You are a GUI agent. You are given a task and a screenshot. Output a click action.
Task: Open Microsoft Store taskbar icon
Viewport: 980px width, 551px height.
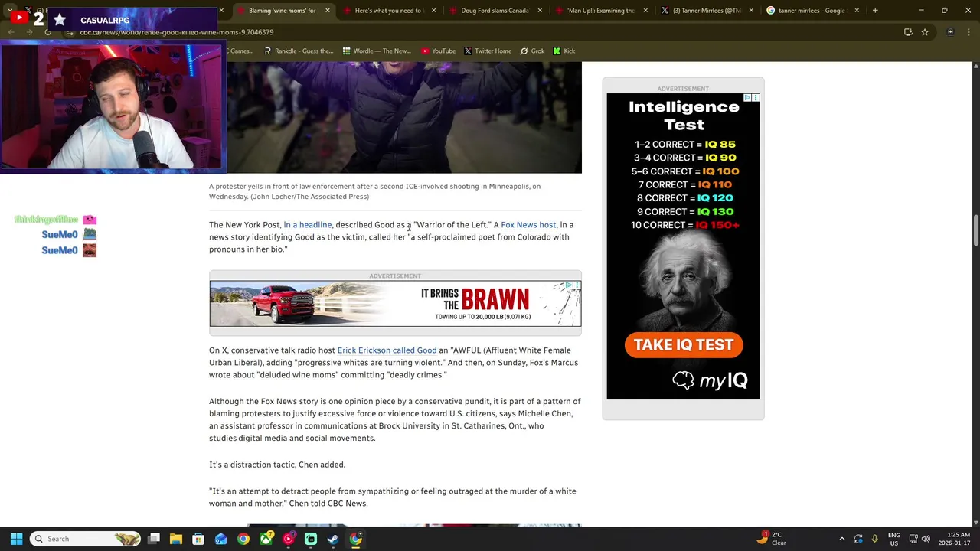(198, 539)
